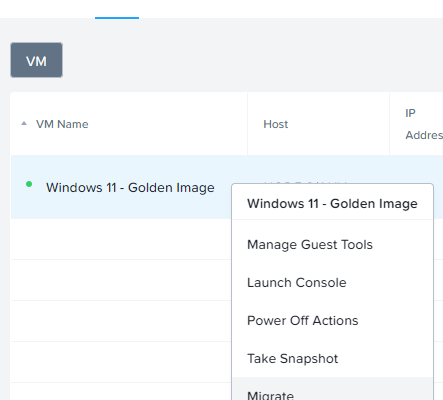Viewport: 443px width, 400px height.
Task: Toggle the VM Name sort arrow
Action: point(24,124)
